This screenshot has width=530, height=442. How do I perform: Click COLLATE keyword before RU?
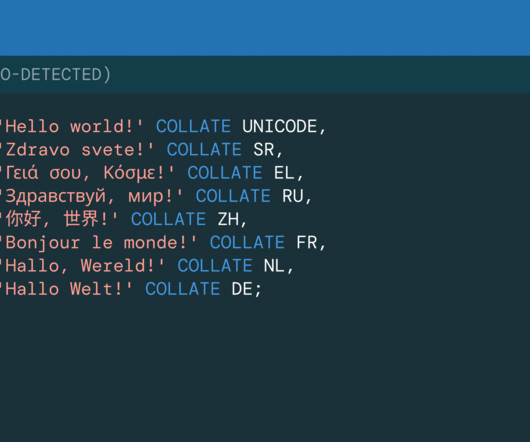[233, 196]
